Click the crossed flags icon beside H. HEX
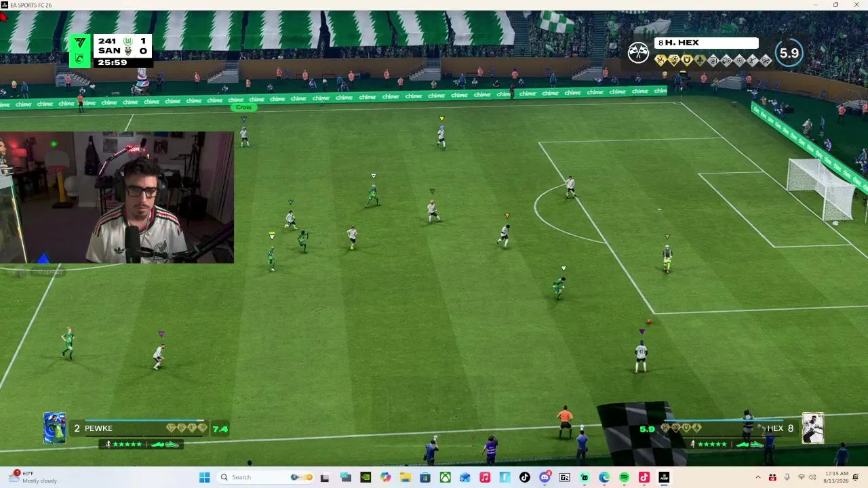Image resolution: width=868 pixels, height=488 pixels. click(638, 52)
